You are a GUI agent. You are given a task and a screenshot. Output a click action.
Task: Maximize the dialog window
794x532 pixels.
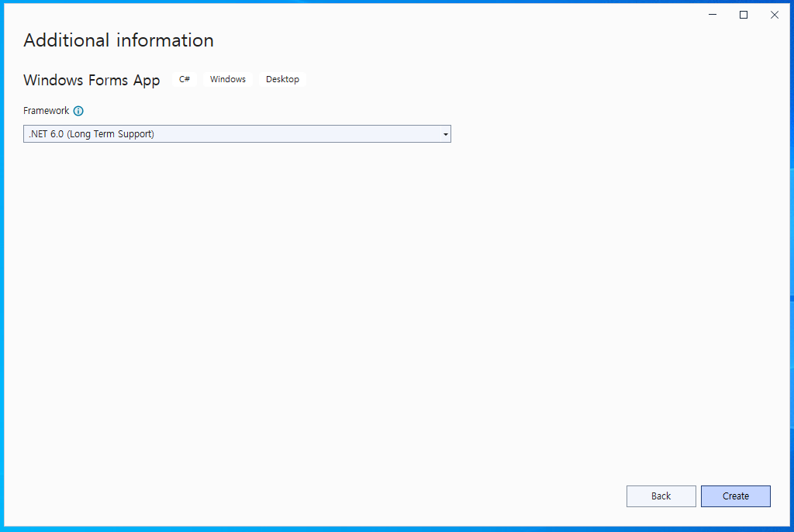point(744,15)
